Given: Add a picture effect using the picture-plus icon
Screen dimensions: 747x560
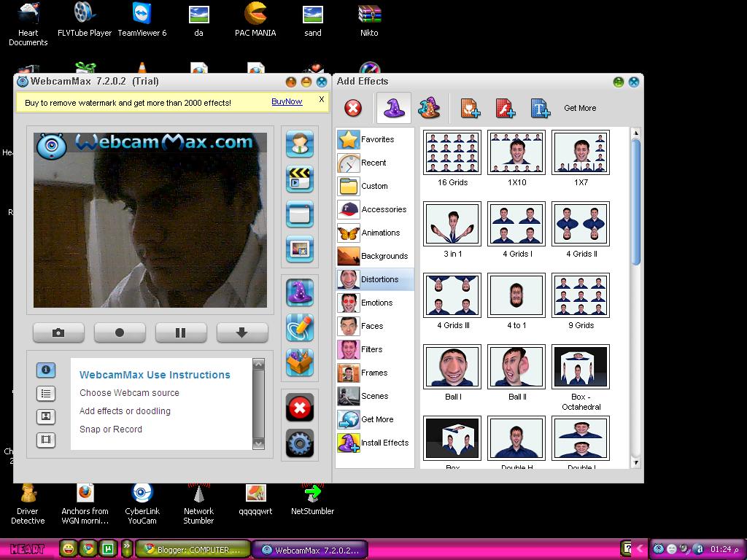Looking at the screenshot, I should pyautogui.click(x=471, y=107).
